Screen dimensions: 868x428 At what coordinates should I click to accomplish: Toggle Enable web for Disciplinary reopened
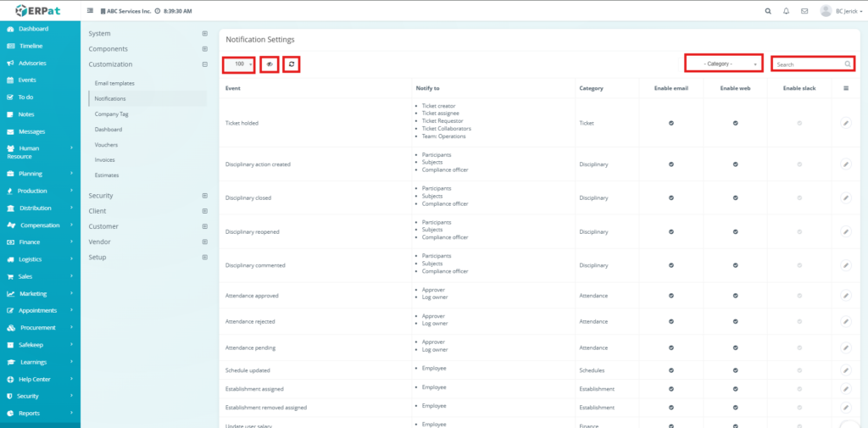[736, 231]
